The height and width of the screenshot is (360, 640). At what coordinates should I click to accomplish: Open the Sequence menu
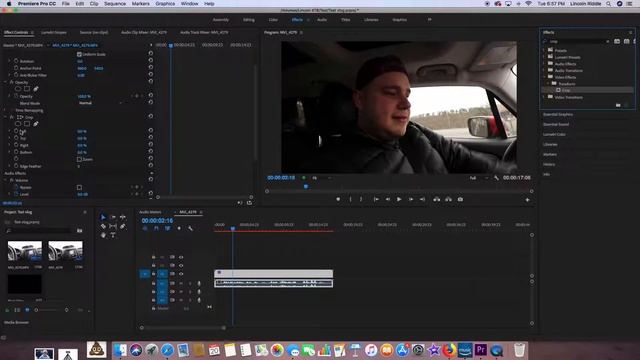(x=115, y=4)
